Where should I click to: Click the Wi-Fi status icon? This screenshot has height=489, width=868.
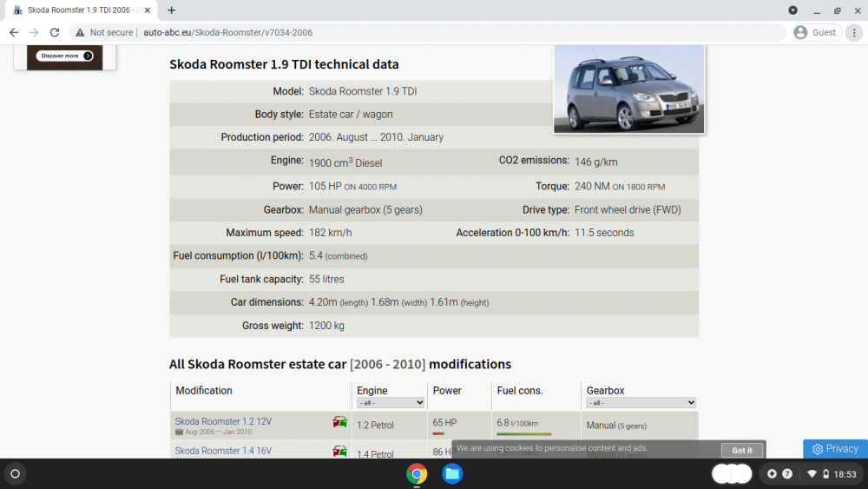(x=812, y=474)
